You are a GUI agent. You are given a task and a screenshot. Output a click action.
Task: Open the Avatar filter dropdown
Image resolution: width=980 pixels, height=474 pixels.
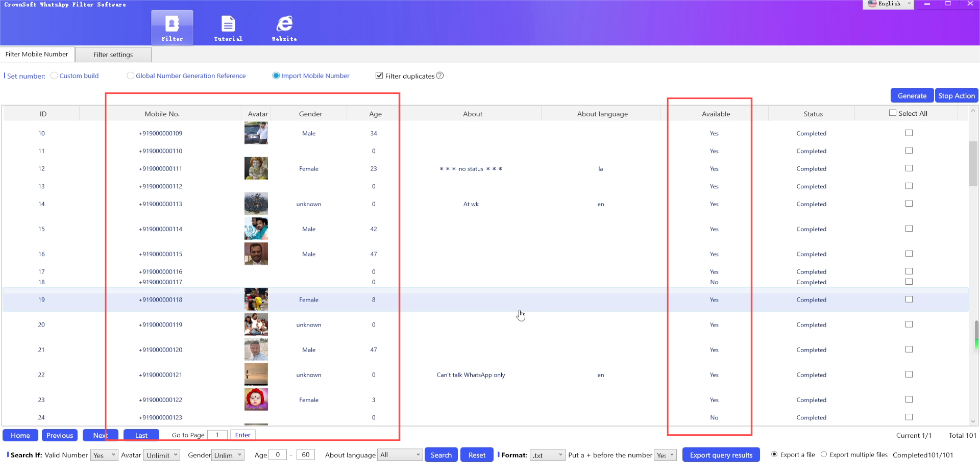click(162, 455)
